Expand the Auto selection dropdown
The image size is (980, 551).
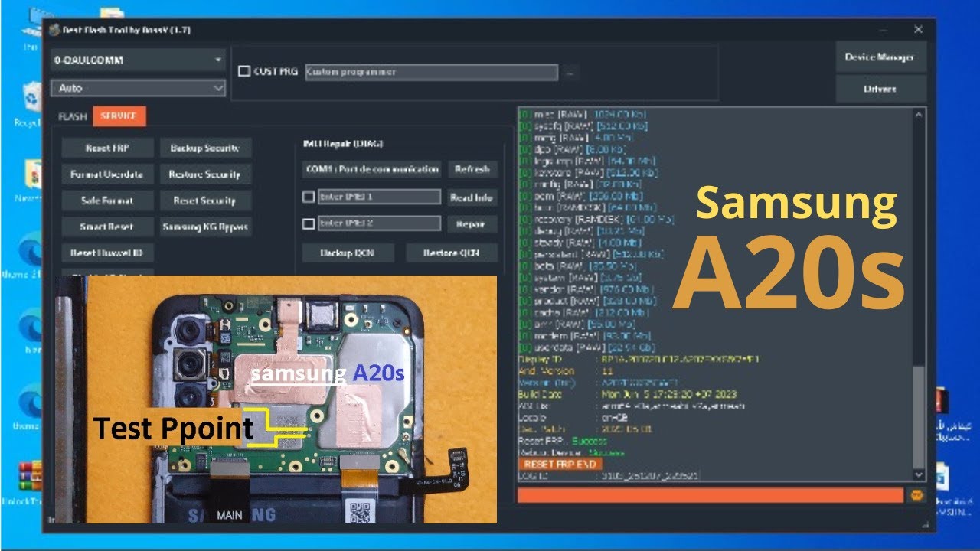[138, 89]
